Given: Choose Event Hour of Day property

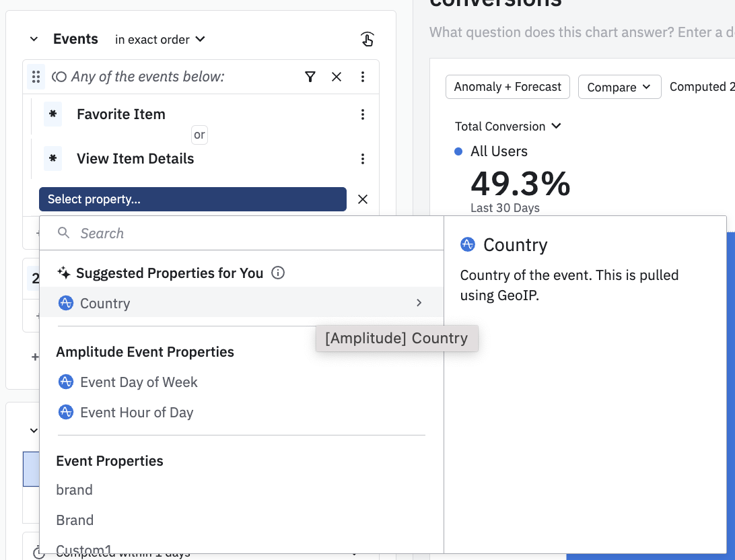Looking at the screenshot, I should [x=137, y=413].
